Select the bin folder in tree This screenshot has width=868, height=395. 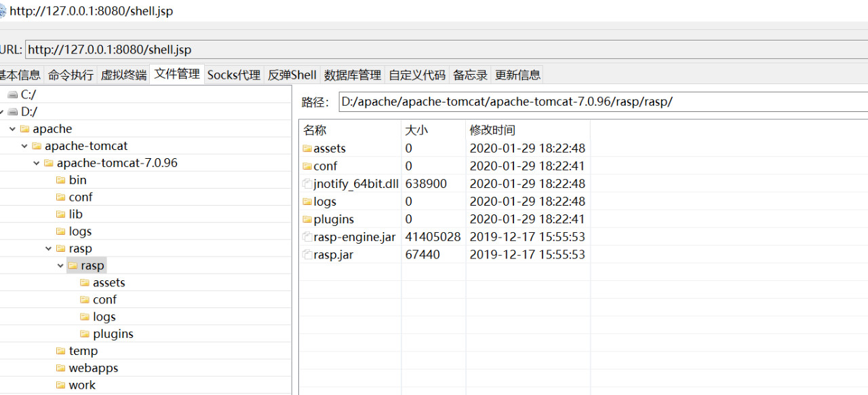[x=78, y=180]
